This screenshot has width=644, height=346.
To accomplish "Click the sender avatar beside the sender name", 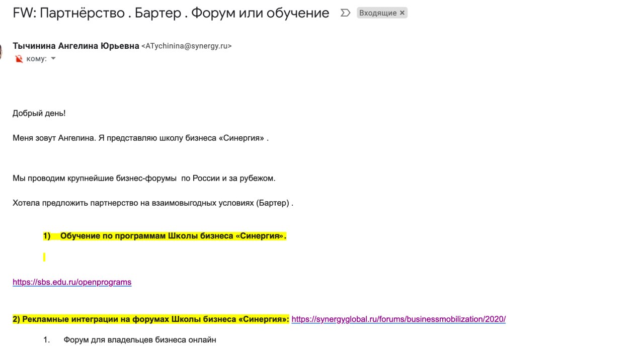I will point(1,52).
